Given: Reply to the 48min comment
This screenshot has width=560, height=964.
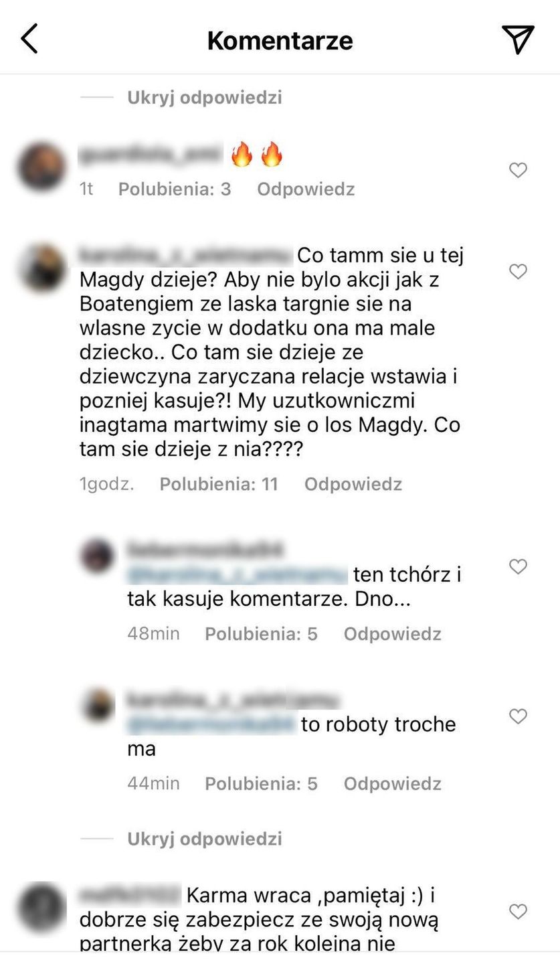Looking at the screenshot, I should 393,634.
